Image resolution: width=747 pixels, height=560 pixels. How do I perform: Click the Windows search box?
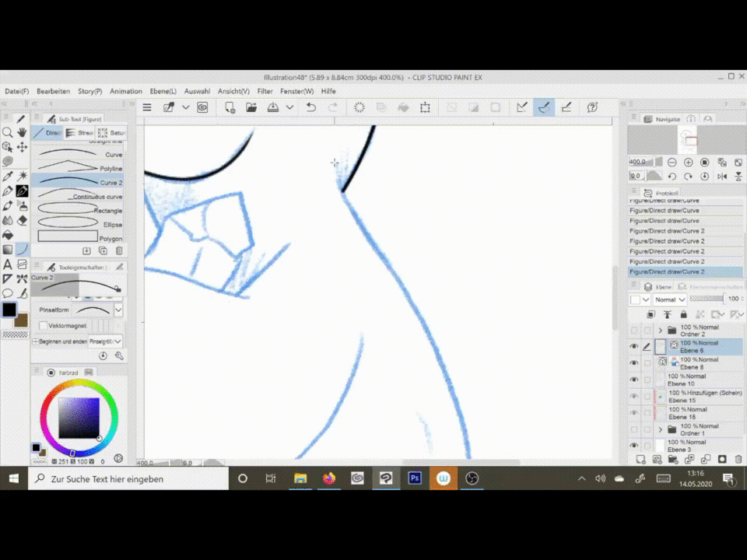pyautogui.click(x=128, y=478)
